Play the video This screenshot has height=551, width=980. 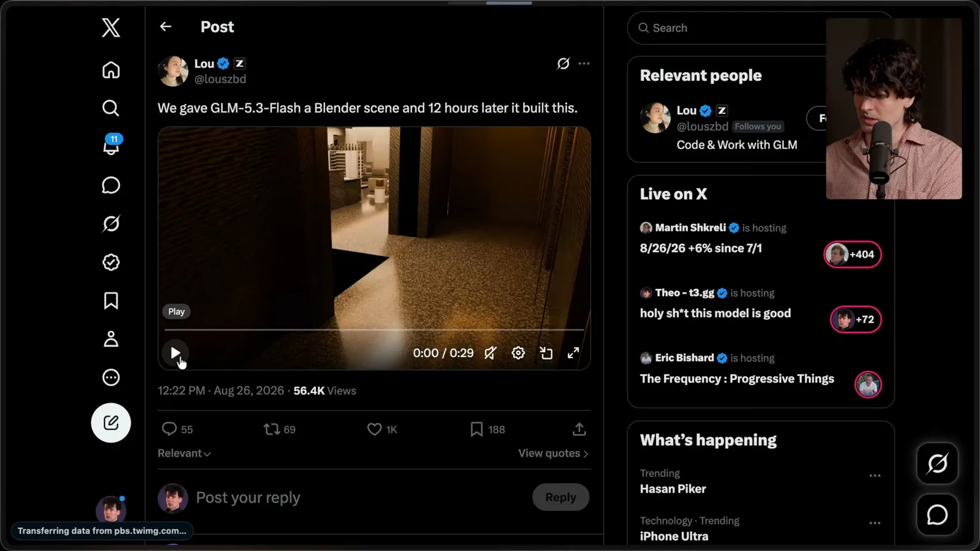coord(175,353)
